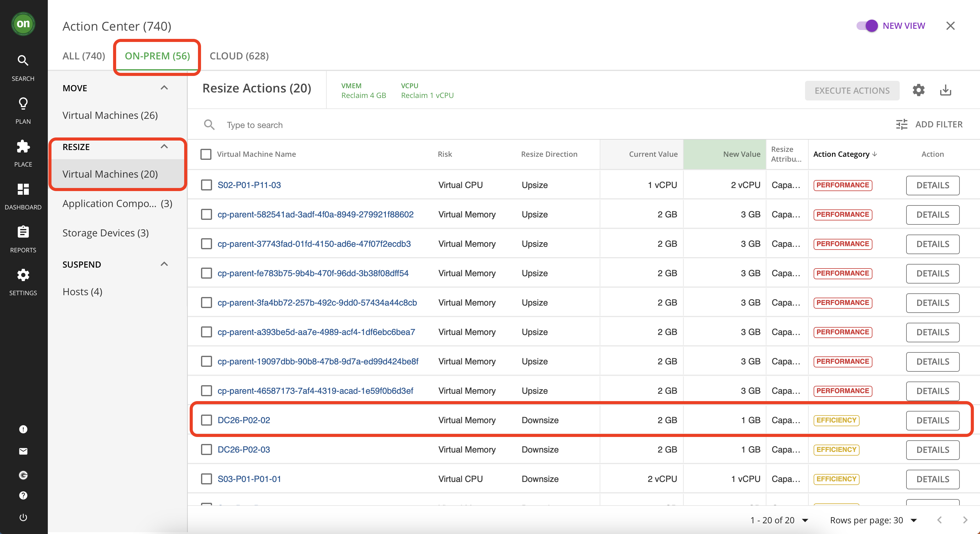Download the resize actions list
The image size is (980, 534).
coord(945,90)
